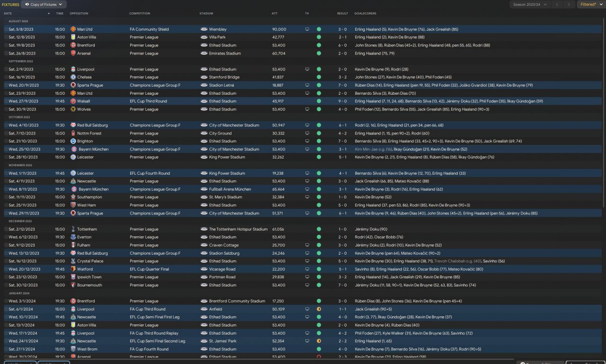Image resolution: width=606 pixels, height=364 pixels.
Task: Select the EFL Cup Third Round competition text
Action: [x=149, y=101]
